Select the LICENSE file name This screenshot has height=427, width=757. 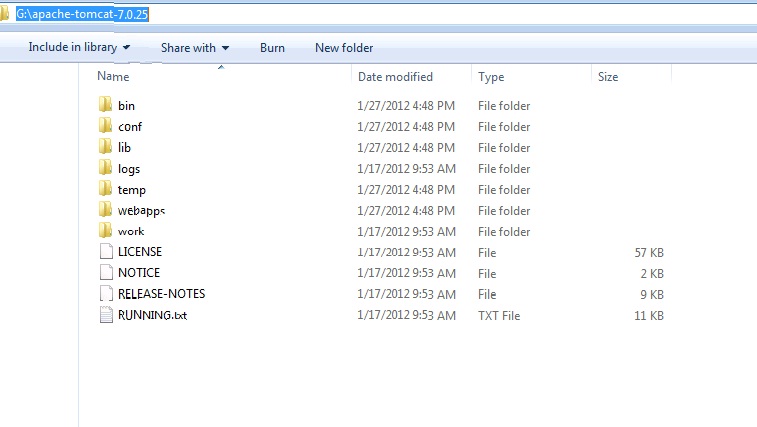click(x=140, y=252)
